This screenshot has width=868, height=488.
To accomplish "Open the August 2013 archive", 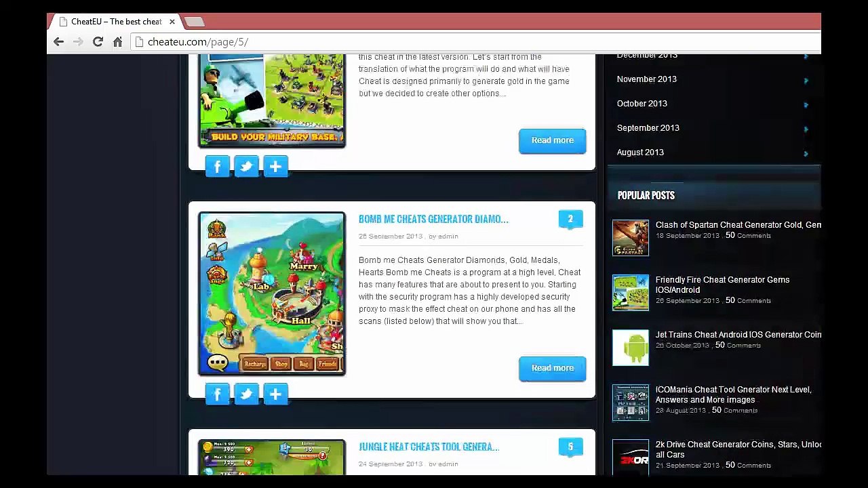I will point(640,152).
